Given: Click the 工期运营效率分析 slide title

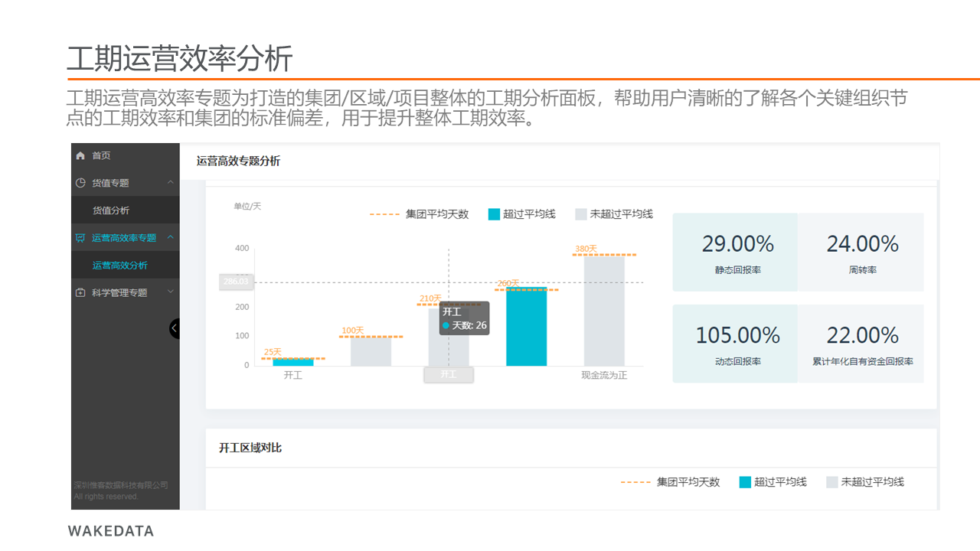Looking at the screenshot, I should pos(180,58).
